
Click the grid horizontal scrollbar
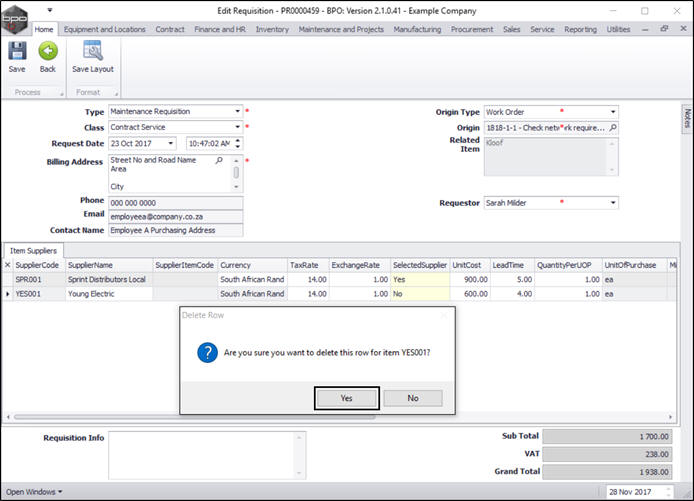click(195, 417)
